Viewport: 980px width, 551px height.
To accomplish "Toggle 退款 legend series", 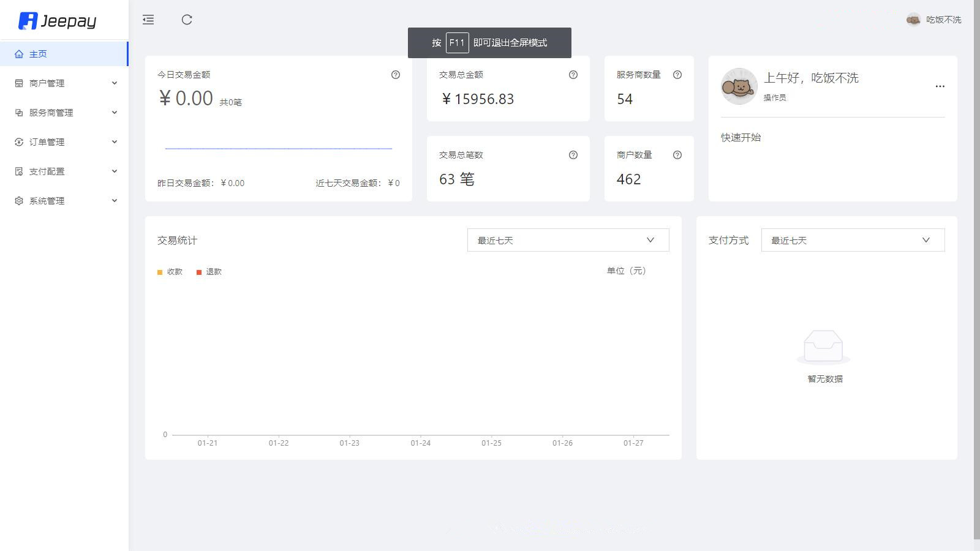I will [x=209, y=272].
